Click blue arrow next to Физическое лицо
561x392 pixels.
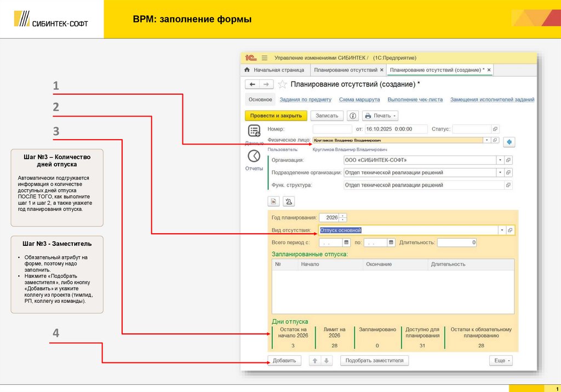point(509,142)
